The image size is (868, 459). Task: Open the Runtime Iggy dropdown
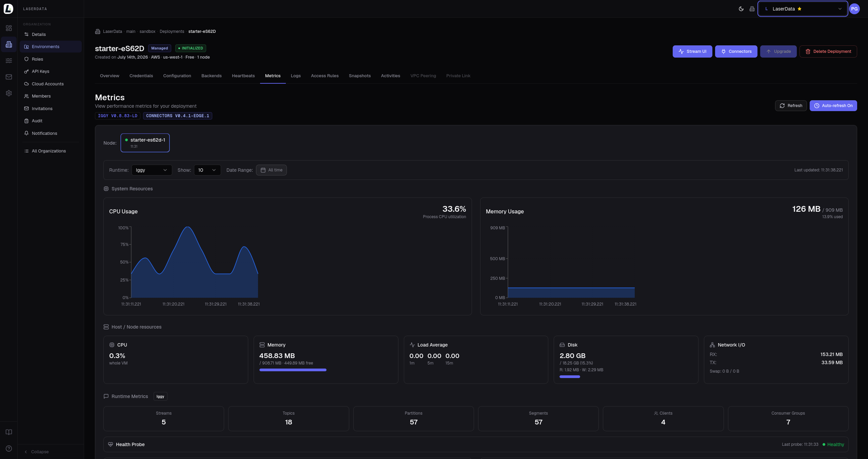coord(152,170)
